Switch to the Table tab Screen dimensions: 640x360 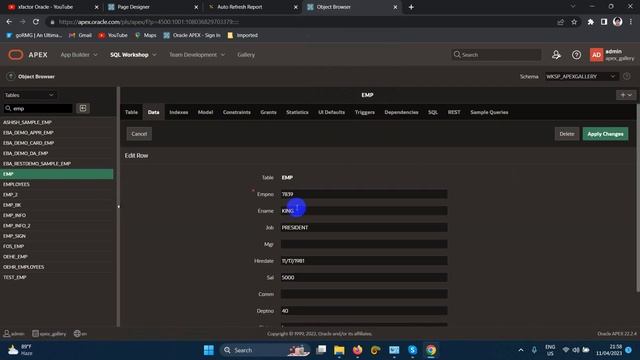click(x=131, y=112)
